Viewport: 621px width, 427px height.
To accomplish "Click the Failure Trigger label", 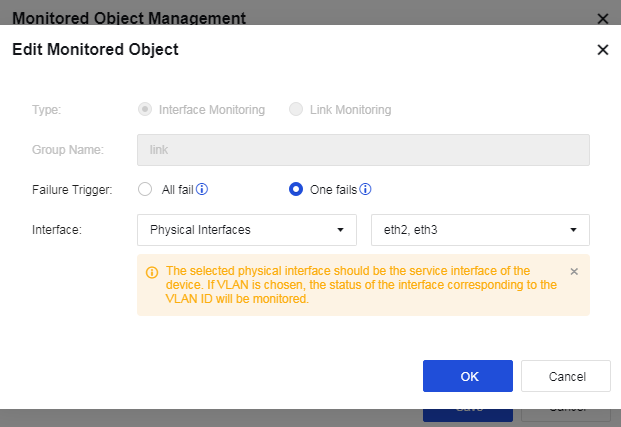I will pyautogui.click(x=72, y=189).
